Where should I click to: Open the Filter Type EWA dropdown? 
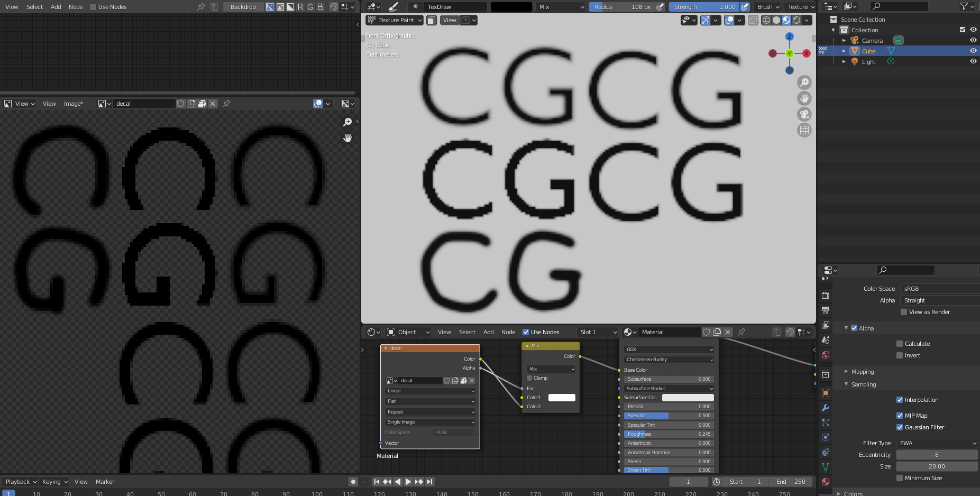[936, 443]
